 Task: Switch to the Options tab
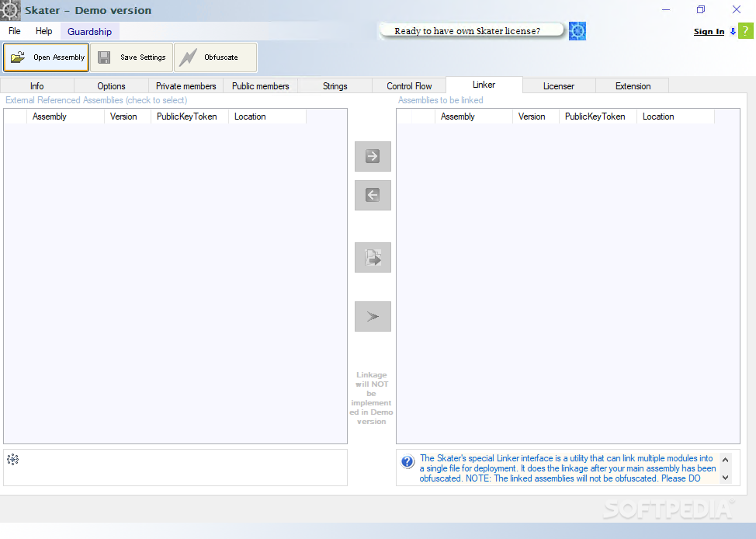coord(111,86)
